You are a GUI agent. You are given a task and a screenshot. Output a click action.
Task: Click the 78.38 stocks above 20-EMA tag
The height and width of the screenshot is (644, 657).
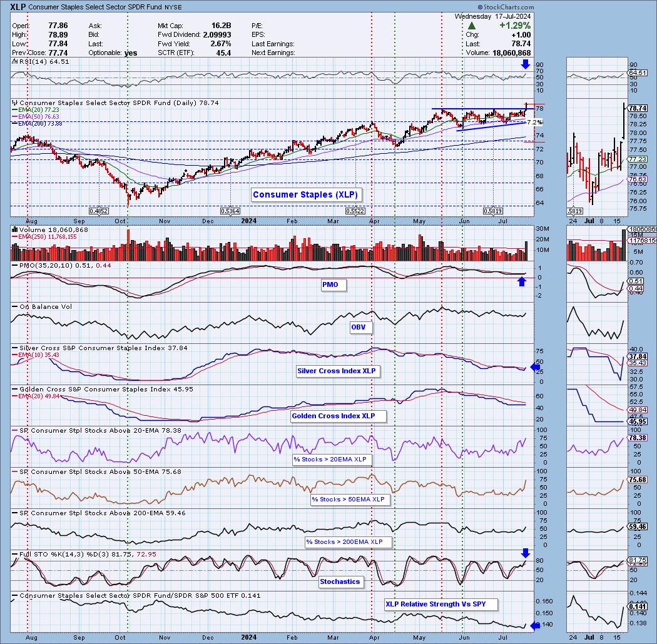click(x=638, y=438)
